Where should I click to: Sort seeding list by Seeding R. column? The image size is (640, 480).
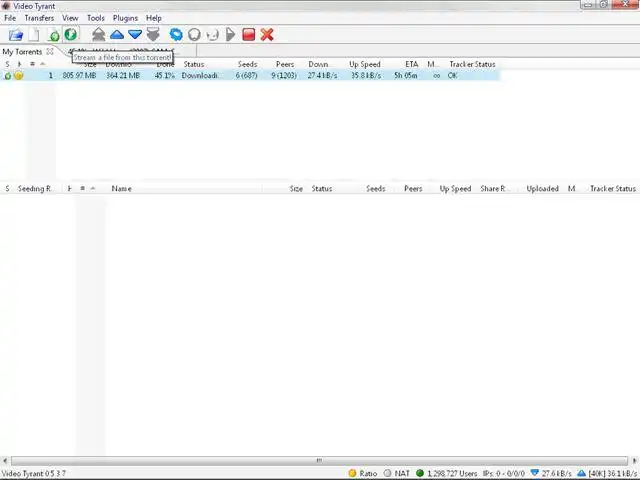point(34,189)
